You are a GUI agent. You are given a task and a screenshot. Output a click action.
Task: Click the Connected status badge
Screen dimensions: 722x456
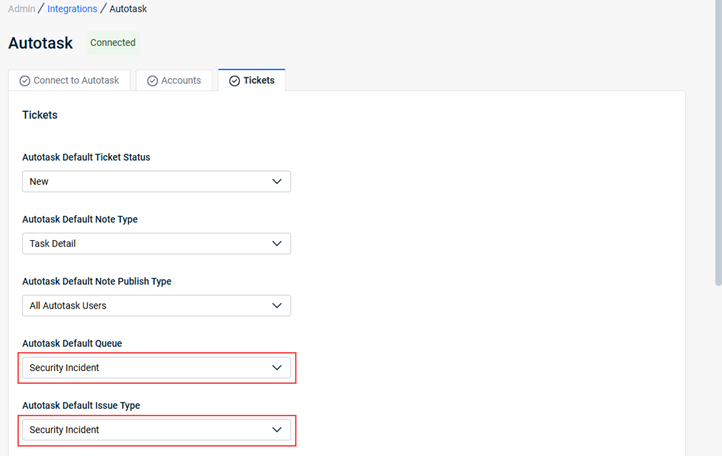[113, 43]
